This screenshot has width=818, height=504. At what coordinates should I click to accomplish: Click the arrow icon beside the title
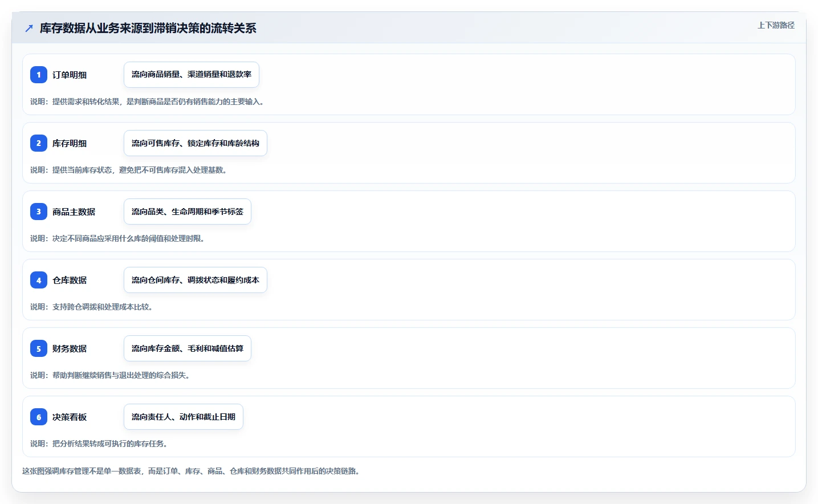(x=29, y=29)
